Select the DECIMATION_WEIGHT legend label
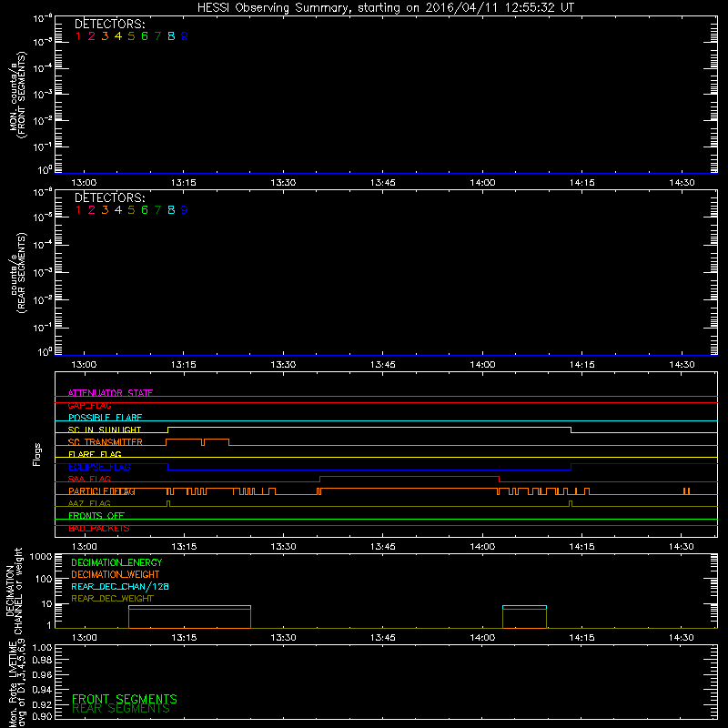 click(116, 575)
